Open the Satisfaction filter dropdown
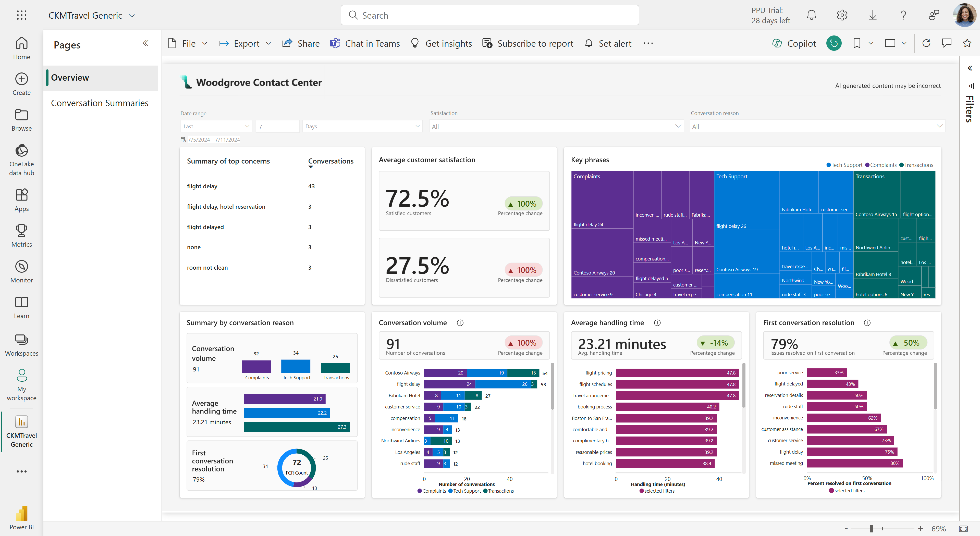This screenshot has width=980, height=536. pyautogui.click(x=556, y=126)
